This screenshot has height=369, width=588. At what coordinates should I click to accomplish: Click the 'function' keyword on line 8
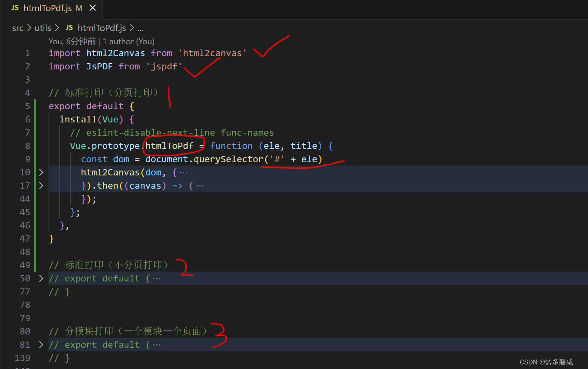(x=231, y=146)
